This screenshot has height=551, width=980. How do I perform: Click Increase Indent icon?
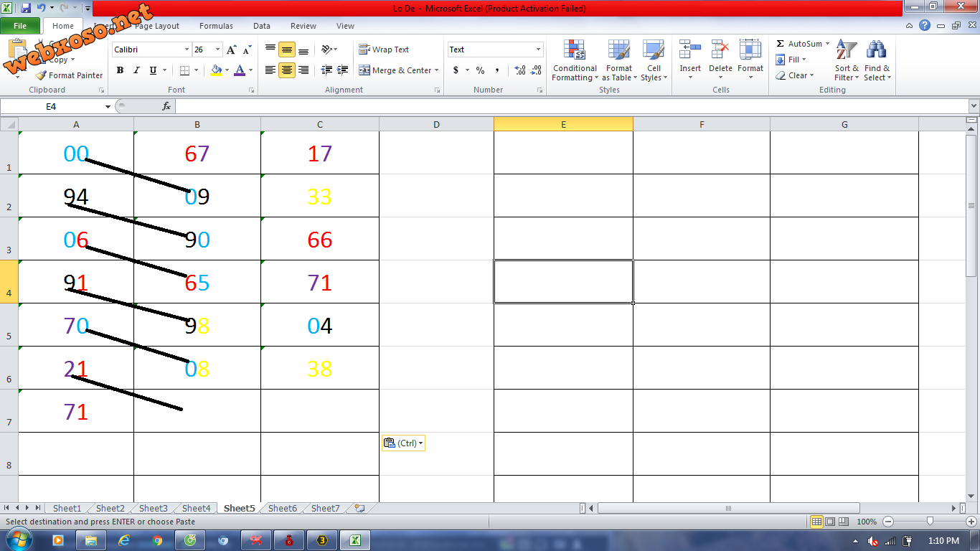tap(343, 70)
